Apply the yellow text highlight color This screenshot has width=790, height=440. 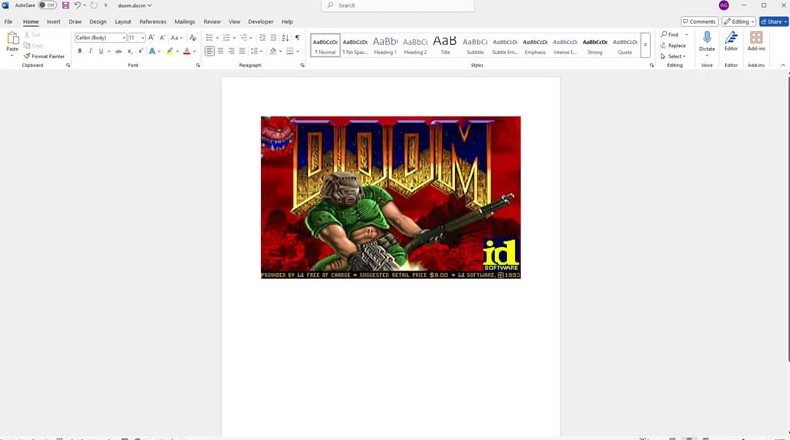coord(170,51)
